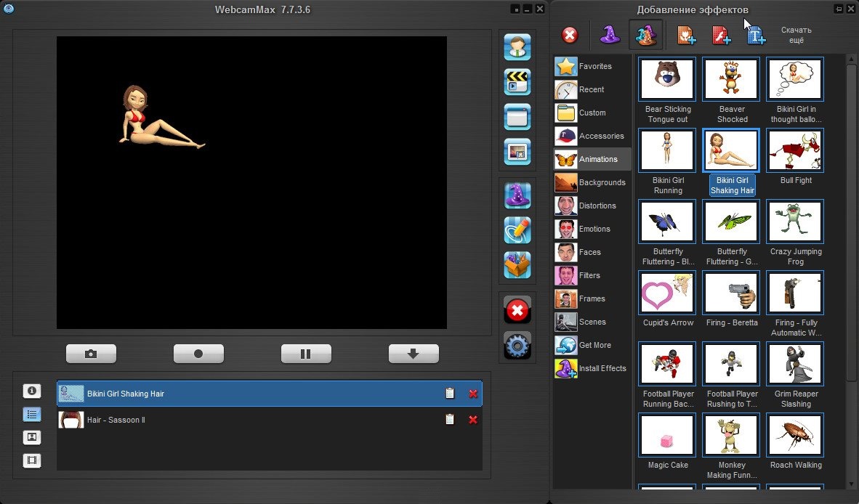
Task: Open the wizard hat effects icon in sidebar
Action: [x=517, y=195]
